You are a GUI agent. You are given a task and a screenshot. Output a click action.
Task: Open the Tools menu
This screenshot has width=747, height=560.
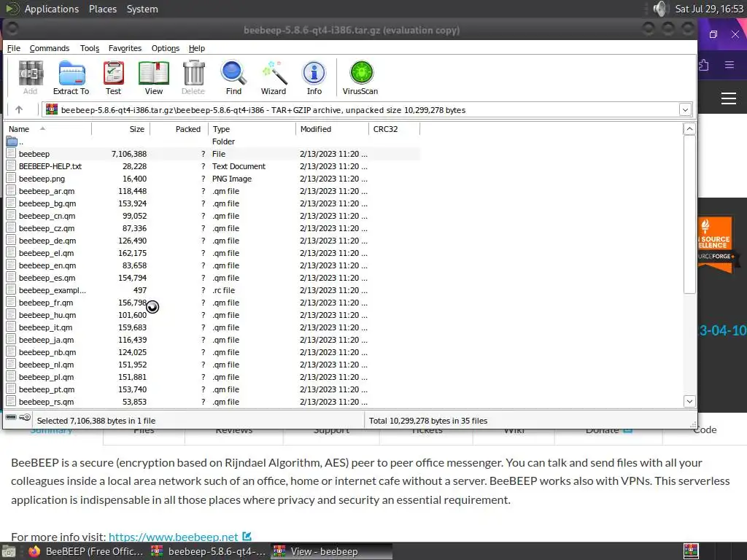[x=90, y=48]
